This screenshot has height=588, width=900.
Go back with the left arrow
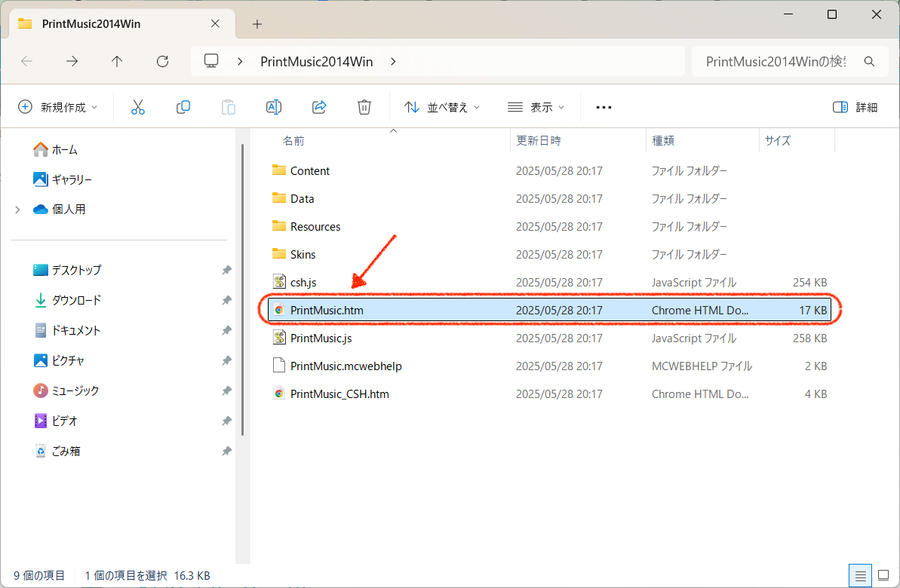[x=27, y=61]
